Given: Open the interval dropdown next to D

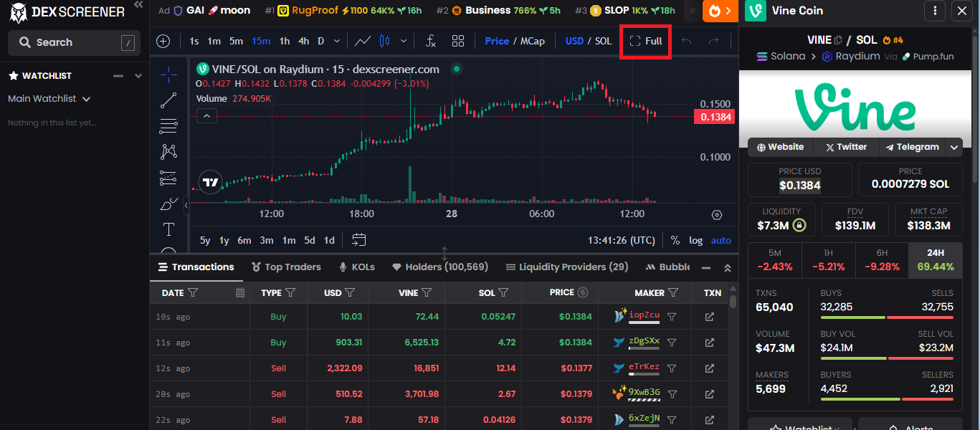Looking at the screenshot, I should tap(337, 41).
